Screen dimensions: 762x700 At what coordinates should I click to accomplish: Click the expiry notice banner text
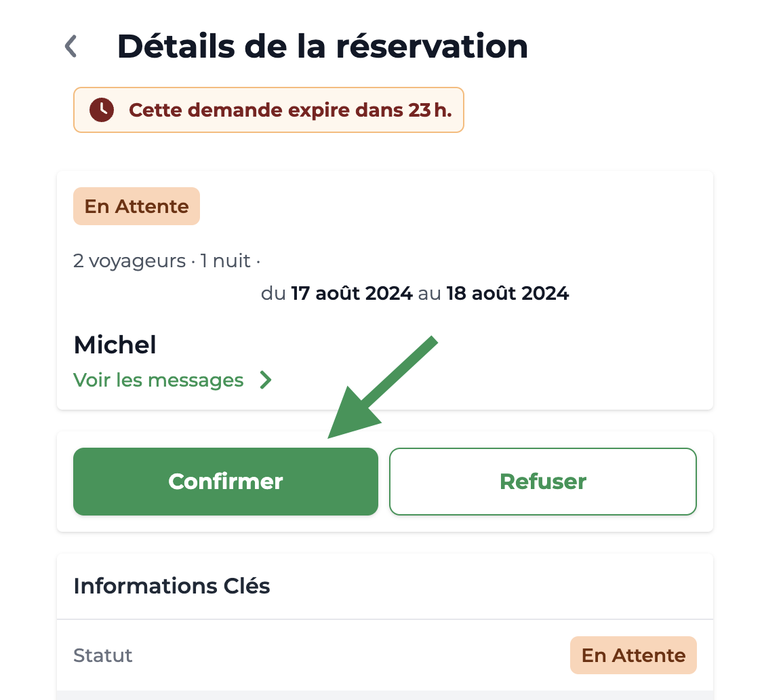tap(290, 110)
